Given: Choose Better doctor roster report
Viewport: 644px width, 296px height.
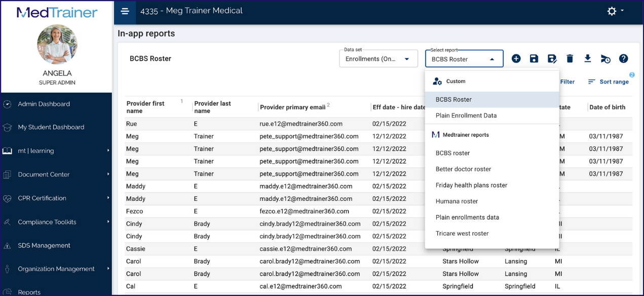Looking at the screenshot, I should click(x=492, y=170).
